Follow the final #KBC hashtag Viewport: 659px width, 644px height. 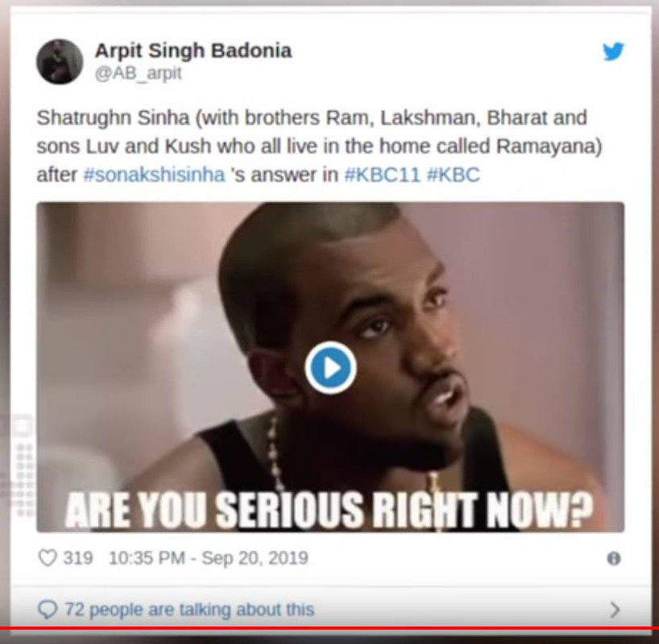pos(453,175)
